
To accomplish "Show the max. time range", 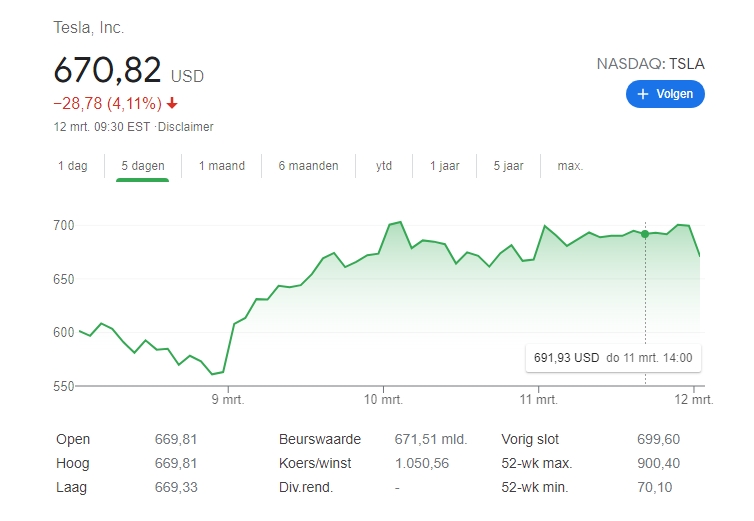I will coord(570,166).
